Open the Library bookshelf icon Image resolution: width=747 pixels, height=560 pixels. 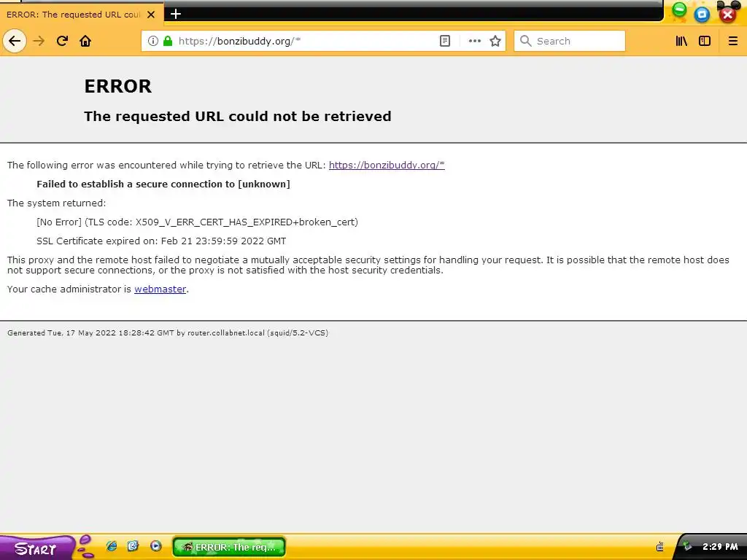pos(682,41)
